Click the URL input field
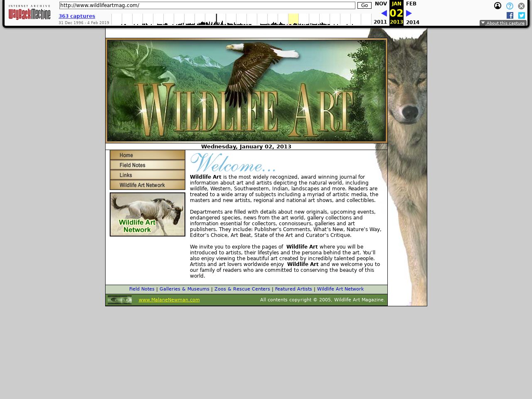Image resolution: width=532 pixels, height=399 pixels. tap(207, 5)
